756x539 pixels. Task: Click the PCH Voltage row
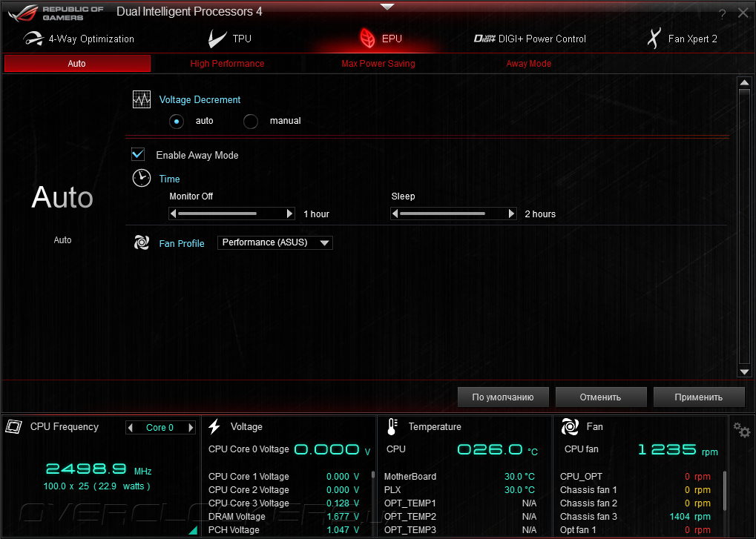(284, 530)
